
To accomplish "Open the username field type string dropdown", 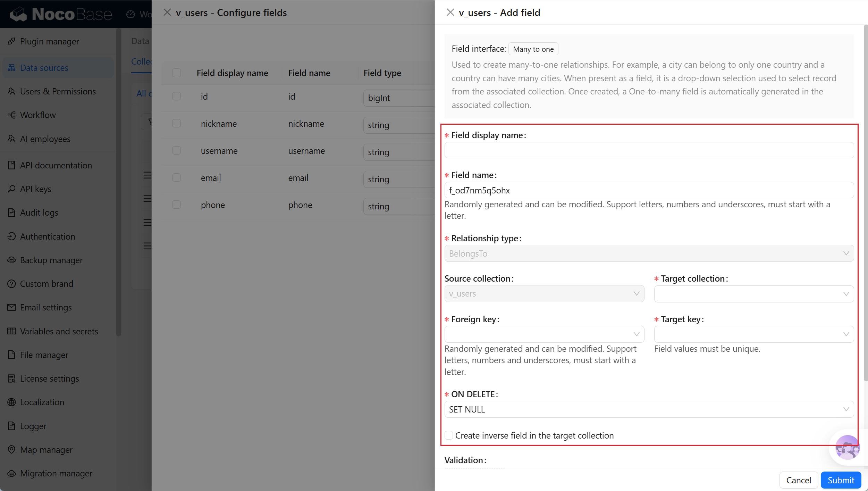I will tap(399, 152).
